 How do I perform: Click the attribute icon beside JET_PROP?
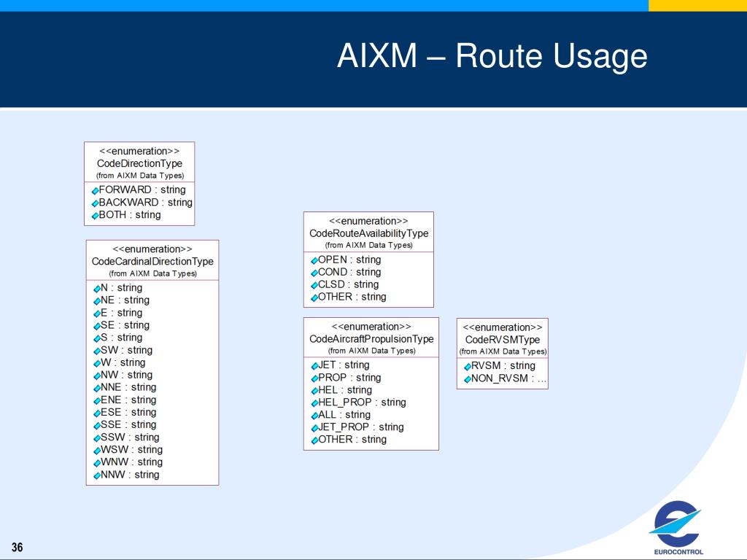pyautogui.click(x=314, y=428)
